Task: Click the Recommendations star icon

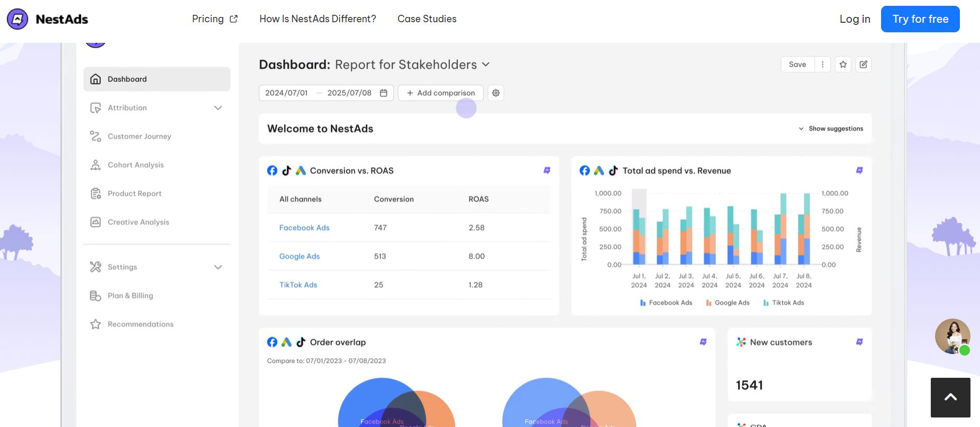Action: click(x=95, y=324)
